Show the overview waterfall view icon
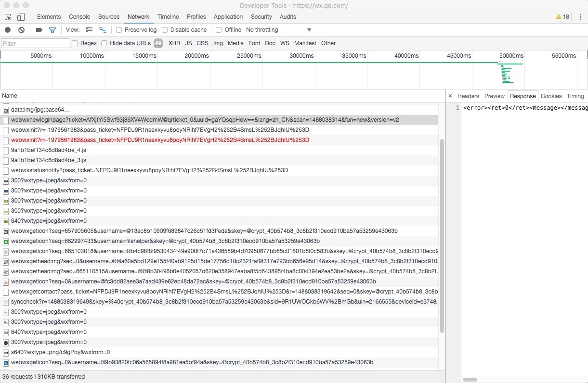This screenshot has width=588, height=383. click(103, 30)
